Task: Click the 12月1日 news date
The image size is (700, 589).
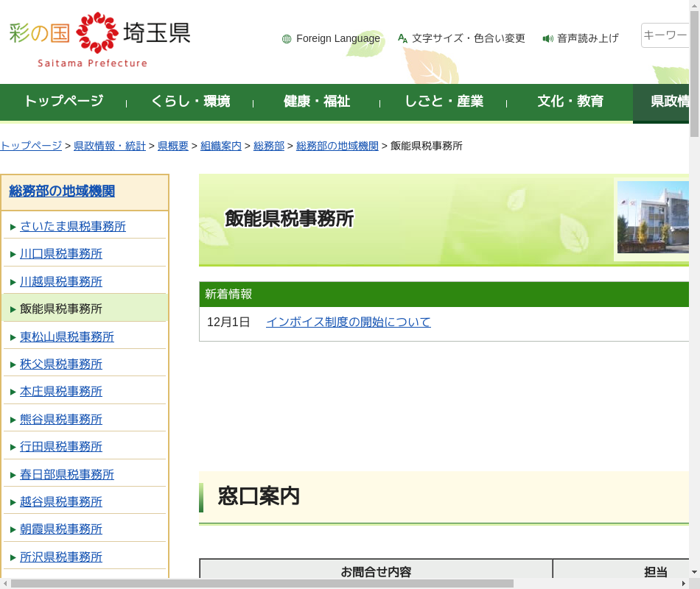Action: [228, 322]
